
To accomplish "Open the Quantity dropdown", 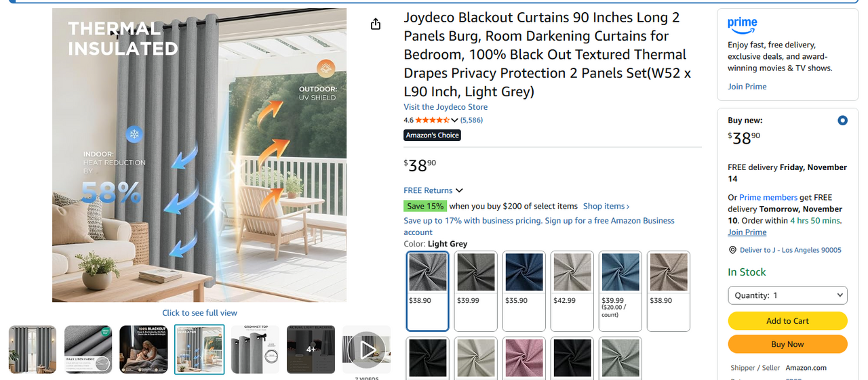I will coord(787,295).
